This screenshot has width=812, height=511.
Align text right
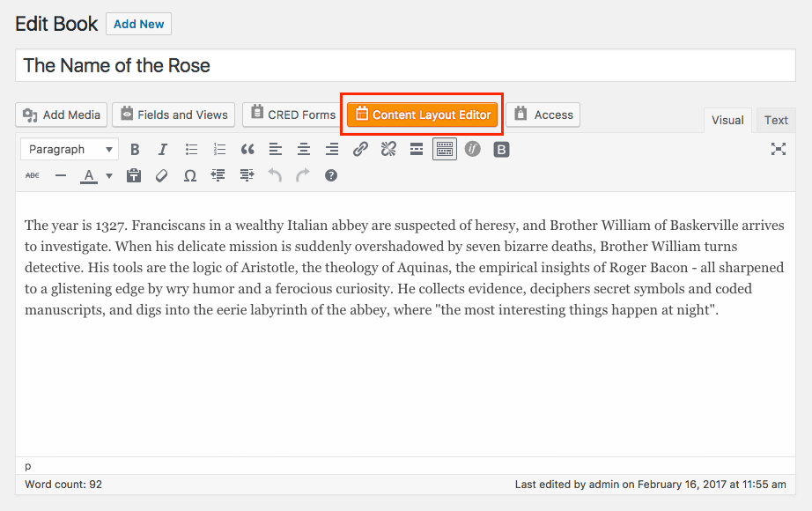pos(332,150)
